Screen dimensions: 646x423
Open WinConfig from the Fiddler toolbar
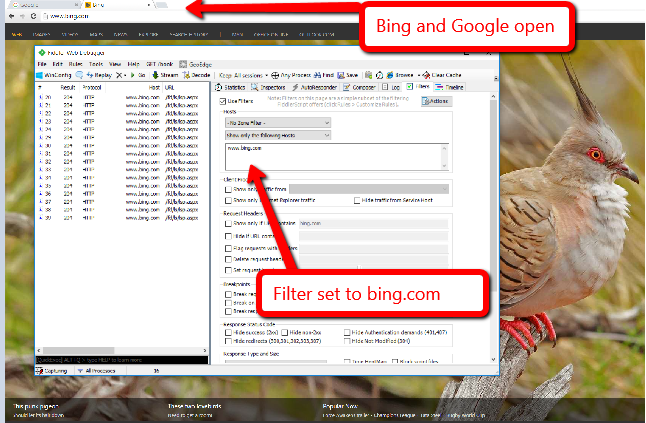(54, 75)
